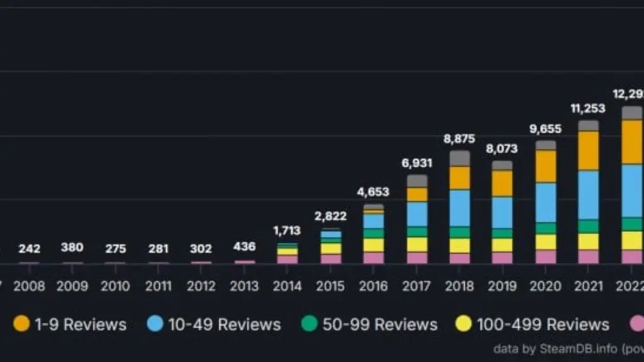Click the pink legend dot at far right
The height and width of the screenshot is (362, 644).
tap(637, 324)
